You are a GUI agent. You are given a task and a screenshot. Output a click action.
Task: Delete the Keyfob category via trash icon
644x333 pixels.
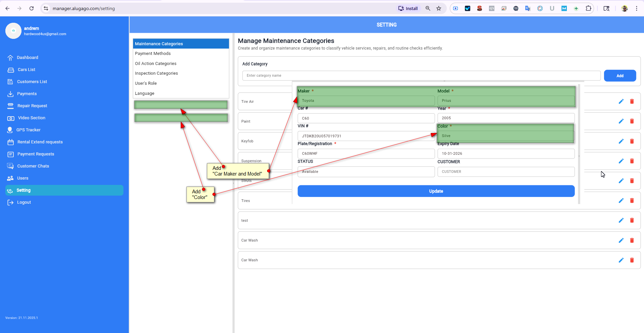[x=632, y=141]
